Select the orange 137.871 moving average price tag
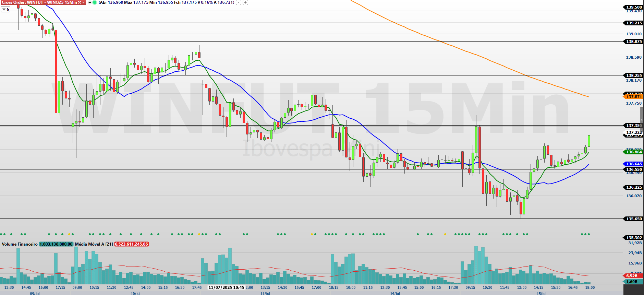 point(633,97)
